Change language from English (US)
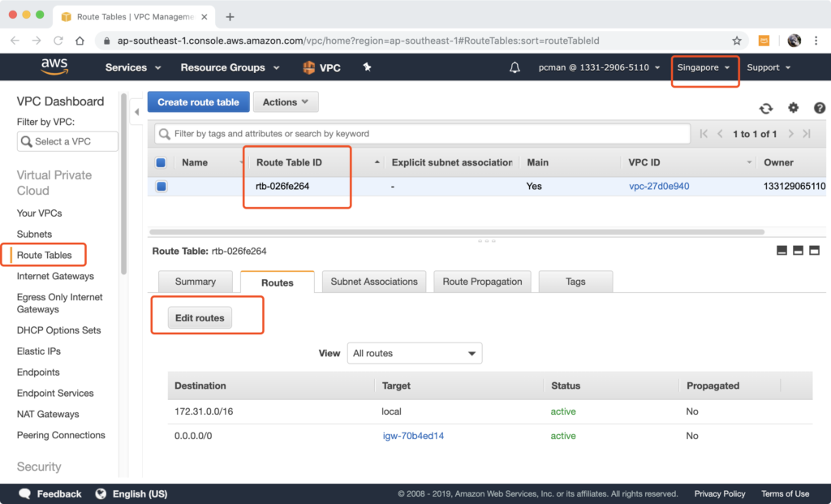831x504 pixels. (x=132, y=494)
